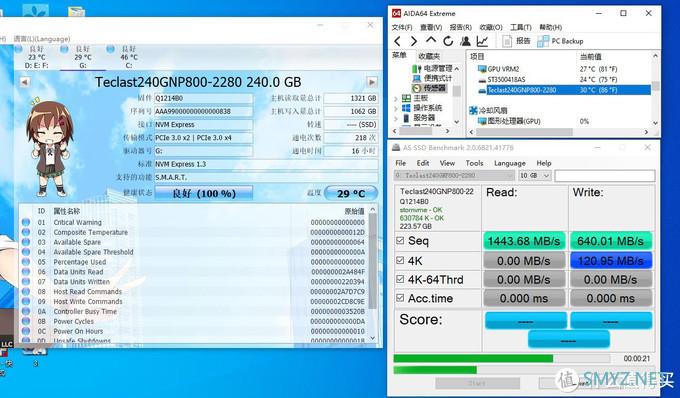
Task: Toggle Seq test checkbox
Action: (400, 240)
